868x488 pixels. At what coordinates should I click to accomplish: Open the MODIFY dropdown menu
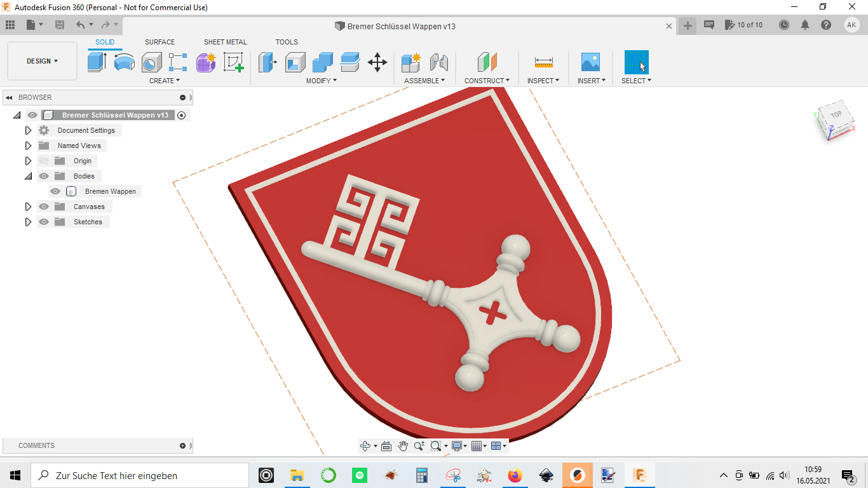point(322,80)
